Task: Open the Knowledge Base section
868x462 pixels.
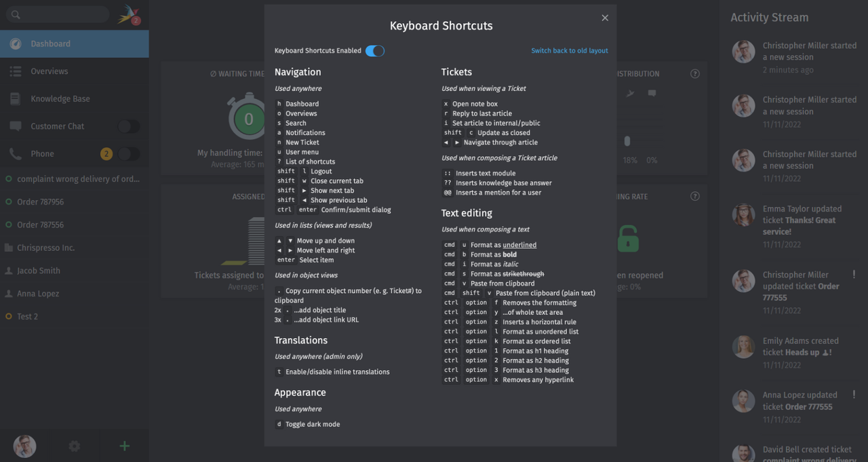Action: 15,98
